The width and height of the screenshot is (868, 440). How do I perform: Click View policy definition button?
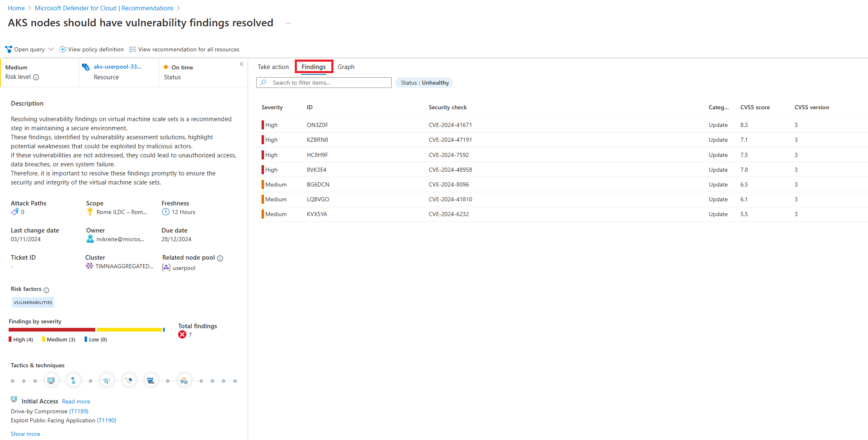[x=92, y=49]
